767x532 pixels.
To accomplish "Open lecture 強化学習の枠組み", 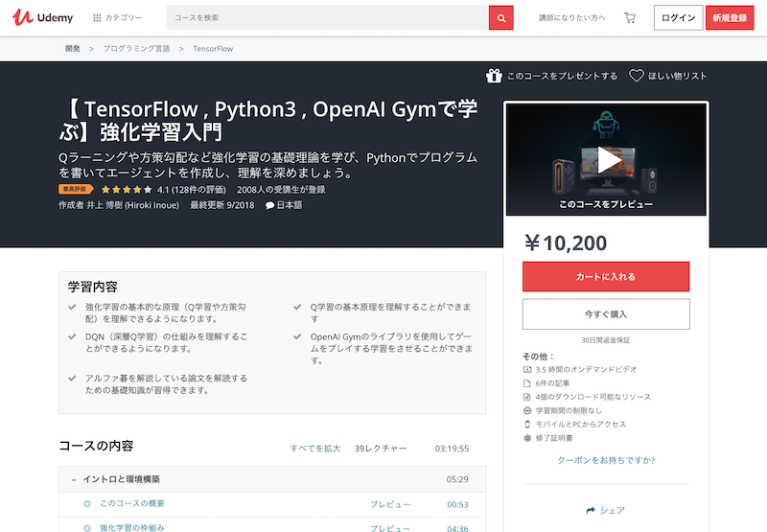I will (x=132, y=527).
